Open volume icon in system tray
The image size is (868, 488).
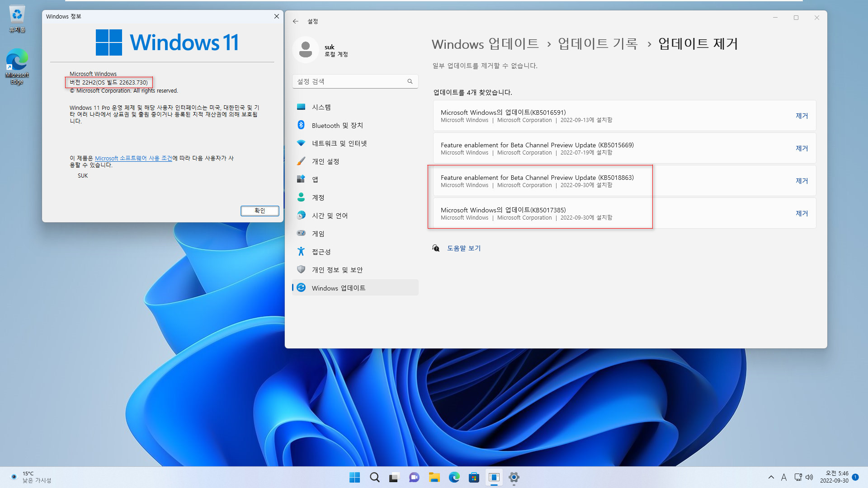tap(809, 477)
